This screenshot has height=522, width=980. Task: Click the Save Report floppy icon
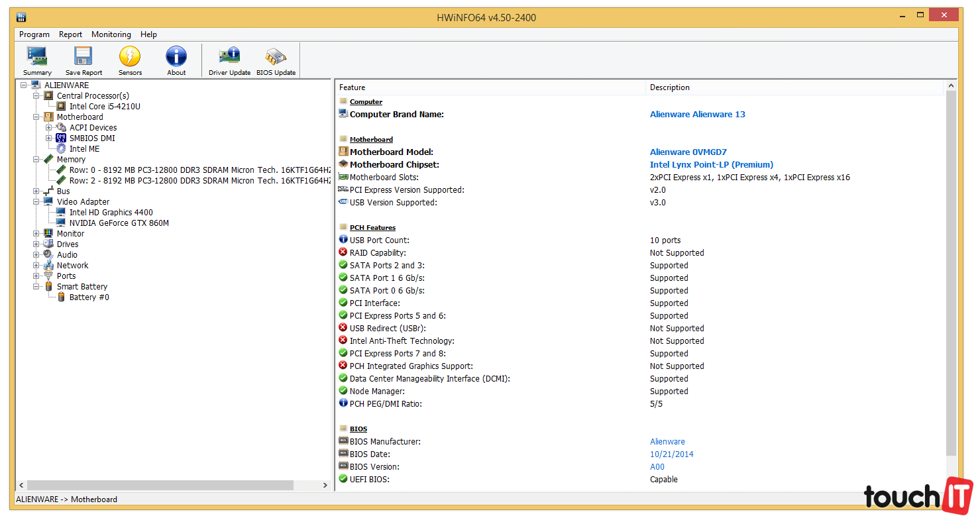83,61
